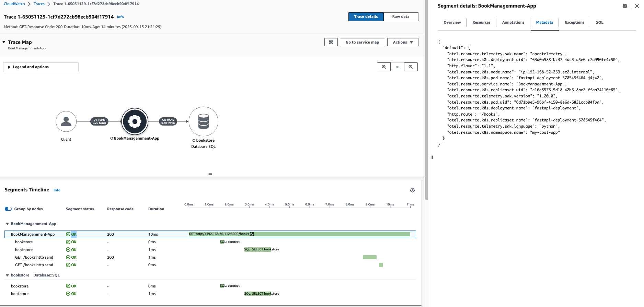Image resolution: width=644 pixels, height=307 pixels.
Task: Click the 1ms GET /books http send bar
Action: point(370,257)
